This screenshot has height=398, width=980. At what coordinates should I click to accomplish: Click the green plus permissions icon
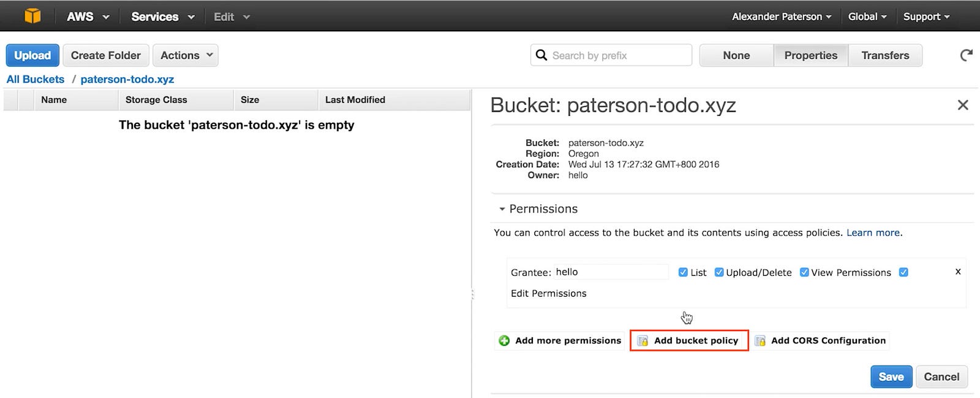(x=504, y=340)
